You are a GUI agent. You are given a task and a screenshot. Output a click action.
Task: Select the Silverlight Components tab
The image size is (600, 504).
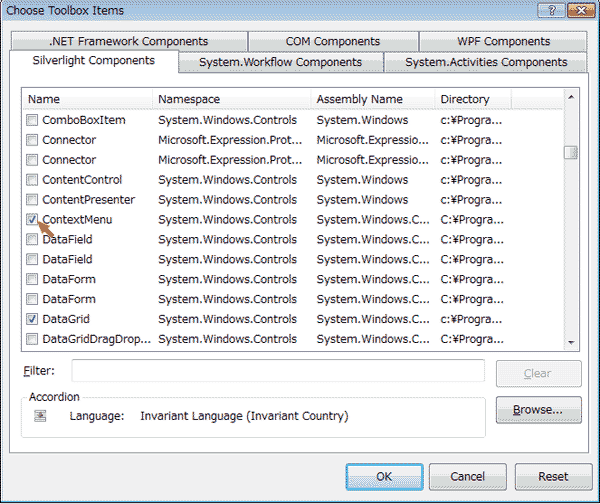coord(94,60)
